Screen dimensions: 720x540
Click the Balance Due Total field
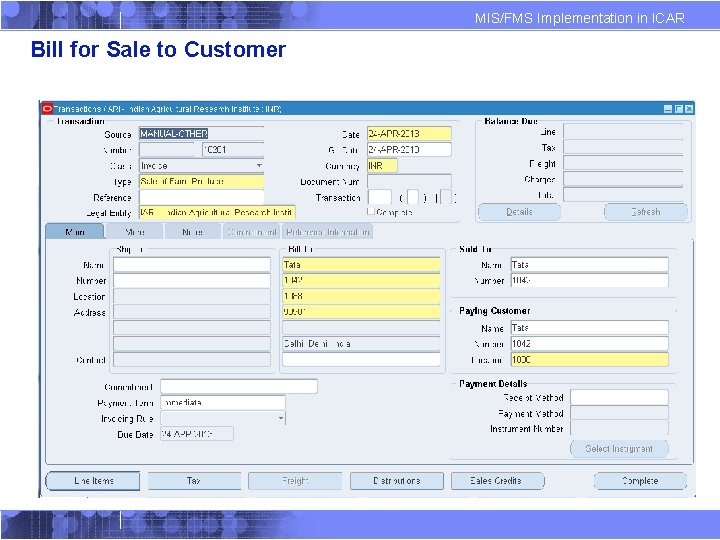pyautogui.click(x=623, y=195)
